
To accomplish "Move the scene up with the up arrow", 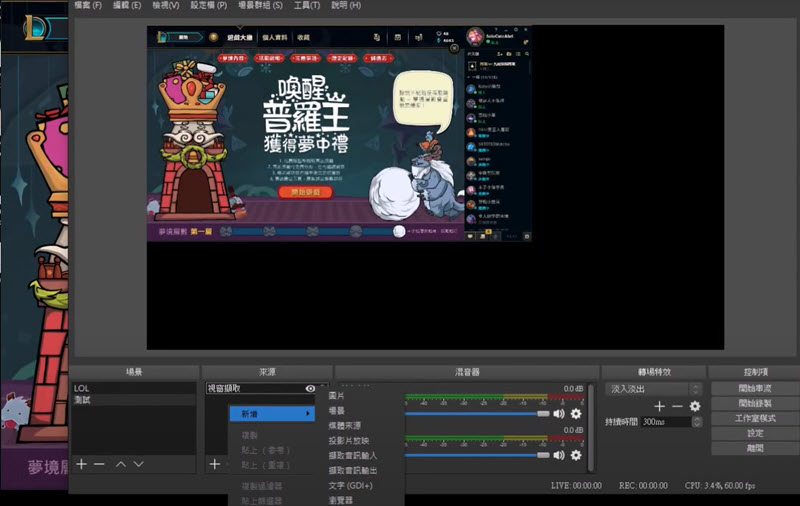I will coord(121,464).
